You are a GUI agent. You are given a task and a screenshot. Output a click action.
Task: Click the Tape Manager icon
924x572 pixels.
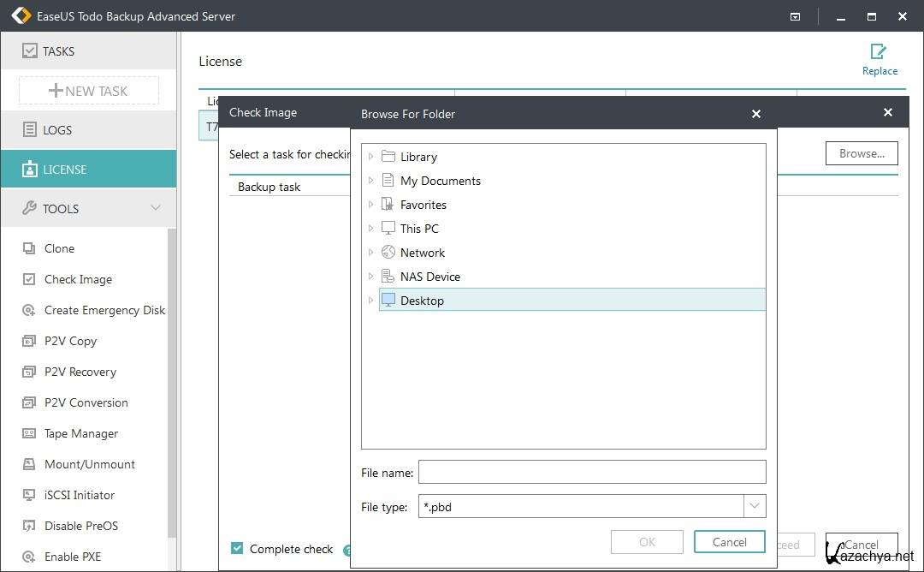(x=29, y=433)
